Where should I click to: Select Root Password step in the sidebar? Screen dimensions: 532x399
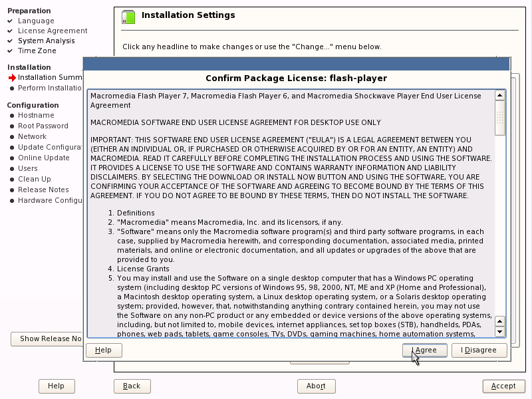point(43,126)
